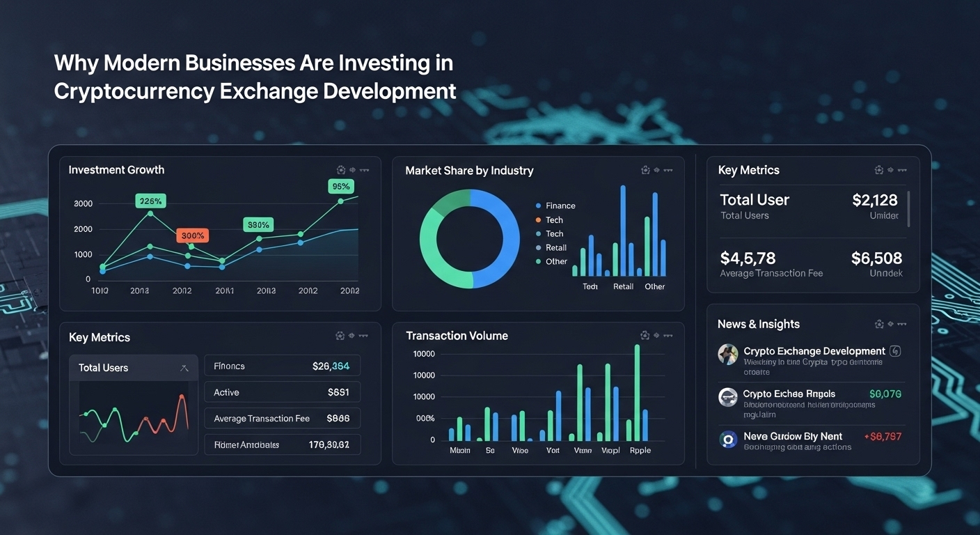The image size is (980, 535).
Task: Expand more-options menu in Transaction Volume panel
Action: pyautogui.click(x=668, y=336)
